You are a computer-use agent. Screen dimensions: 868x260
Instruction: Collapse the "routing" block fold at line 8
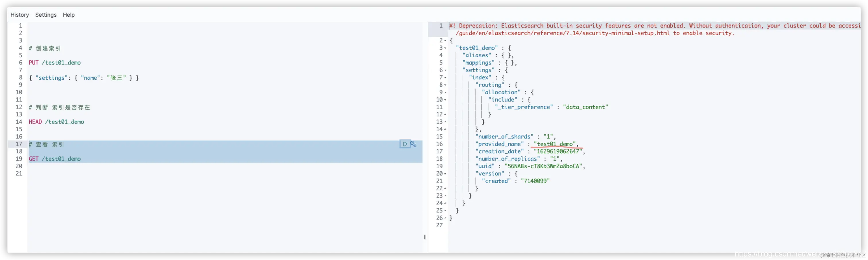click(x=445, y=85)
